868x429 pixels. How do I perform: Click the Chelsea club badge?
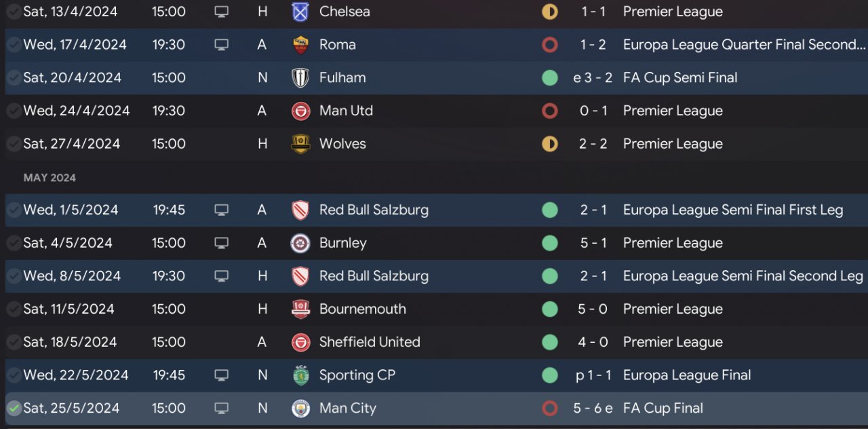(x=300, y=12)
